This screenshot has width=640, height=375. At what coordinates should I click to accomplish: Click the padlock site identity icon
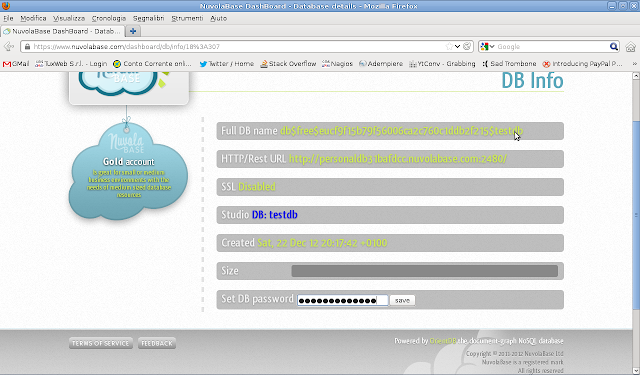(27, 47)
